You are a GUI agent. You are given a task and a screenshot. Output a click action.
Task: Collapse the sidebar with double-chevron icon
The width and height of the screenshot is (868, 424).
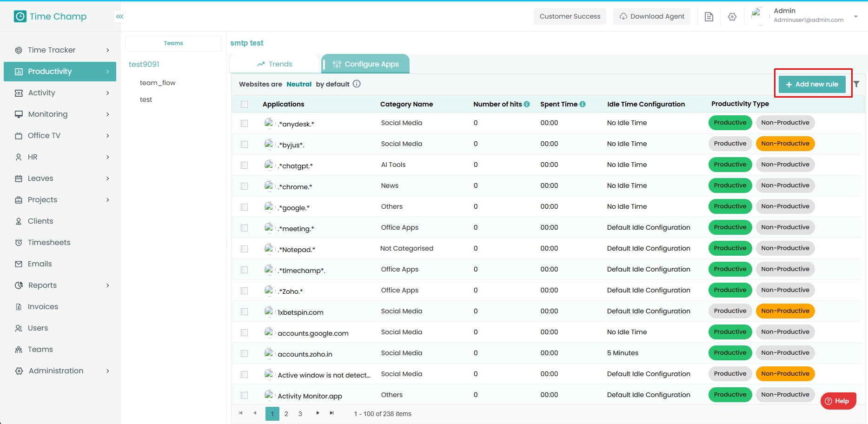(x=119, y=17)
